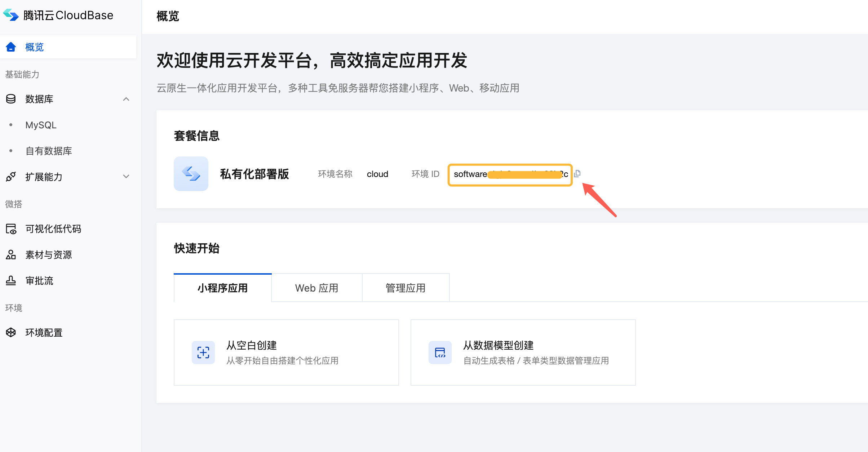The height and width of the screenshot is (452, 868).
Task: Open 可视化低代码 via its sidebar icon
Action: (x=11, y=229)
